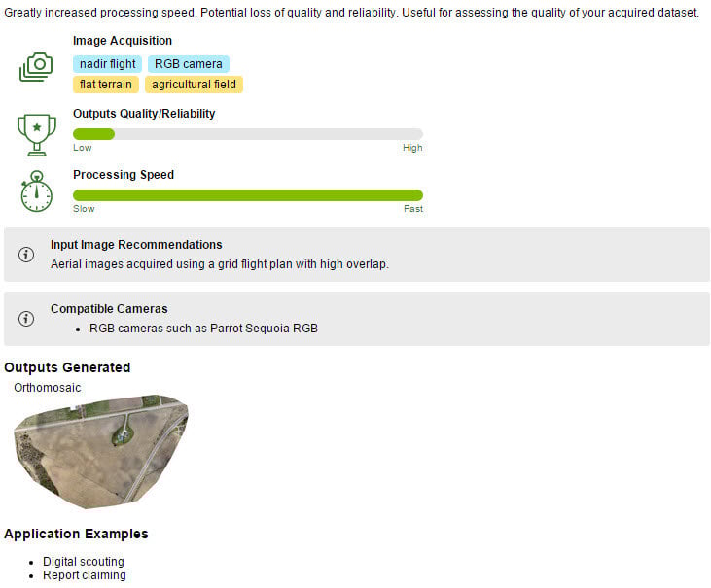Click the Parrot Sequoia RGB camera entry
711x588 pixels.
(203, 329)
